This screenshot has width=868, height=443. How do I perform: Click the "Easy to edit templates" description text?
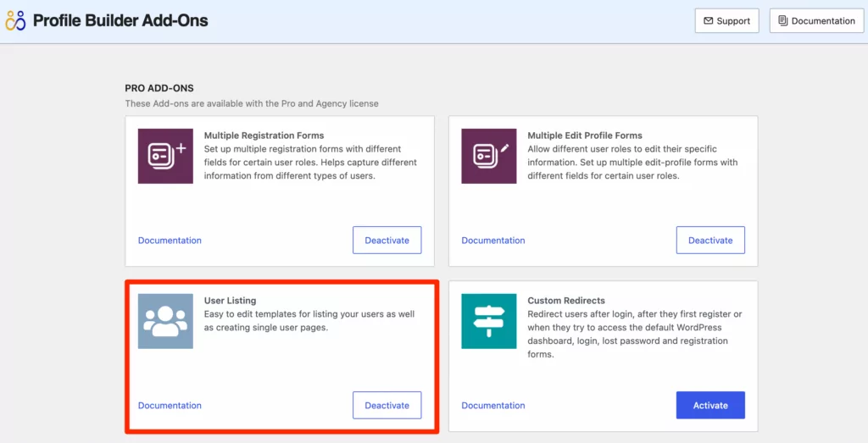point(309,321)
